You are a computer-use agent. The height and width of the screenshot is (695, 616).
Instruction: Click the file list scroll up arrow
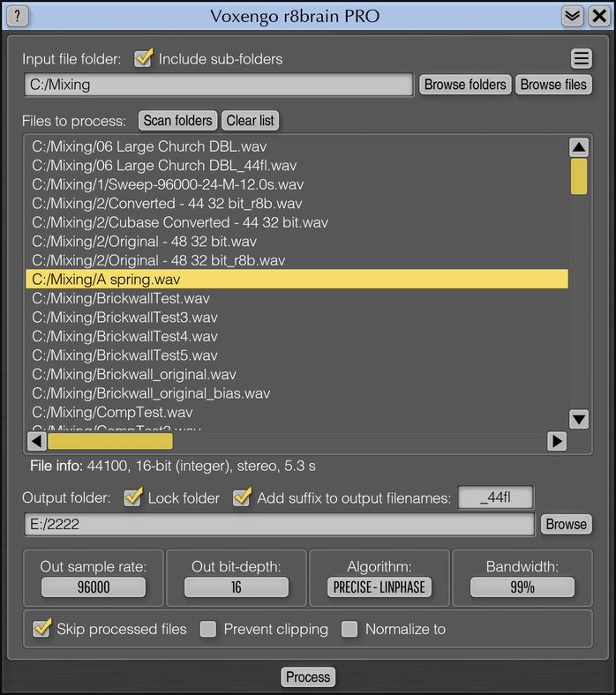pyautogui.click(x=579, y=147)
